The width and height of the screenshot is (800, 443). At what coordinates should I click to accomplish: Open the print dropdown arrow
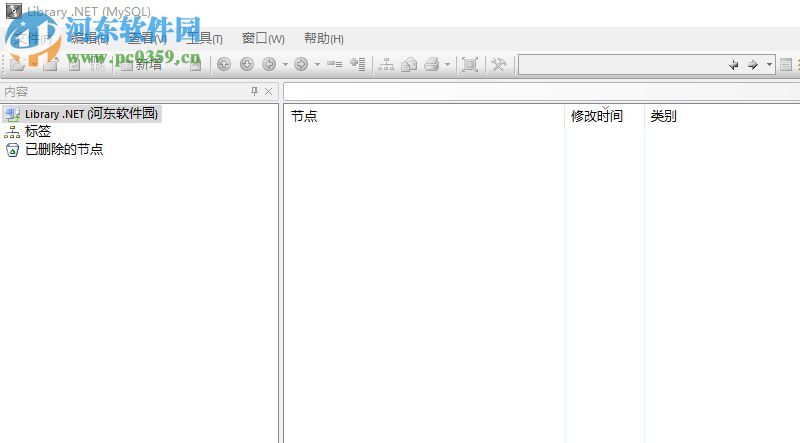(447, 65)
